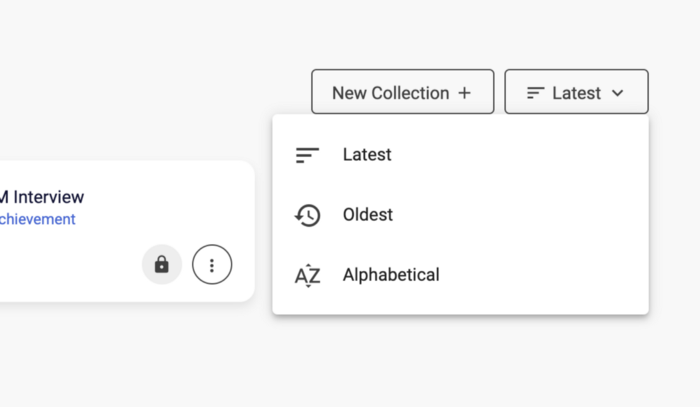Click the plus icon in New Collection
Viewport: 700px width, 407px height.
coord(464,93)
